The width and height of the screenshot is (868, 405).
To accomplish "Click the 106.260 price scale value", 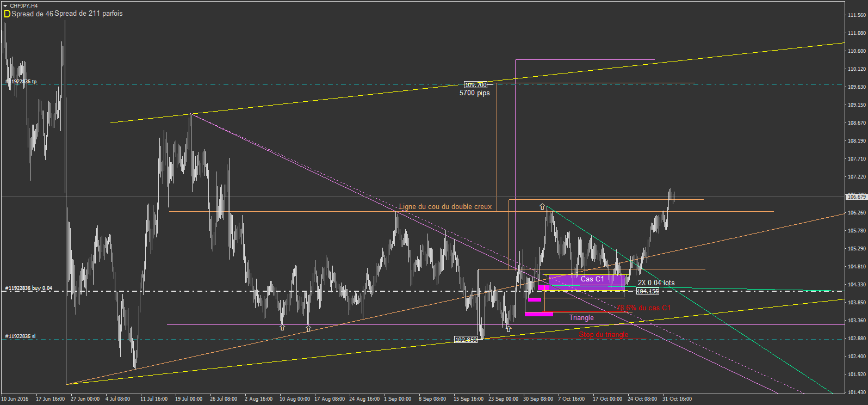I will click(857, 213).
